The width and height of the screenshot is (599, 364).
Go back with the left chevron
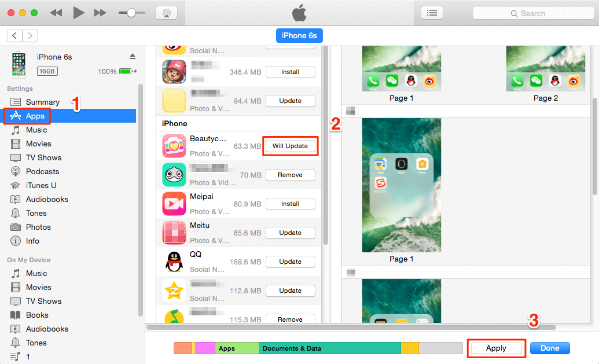click(14, 35)
